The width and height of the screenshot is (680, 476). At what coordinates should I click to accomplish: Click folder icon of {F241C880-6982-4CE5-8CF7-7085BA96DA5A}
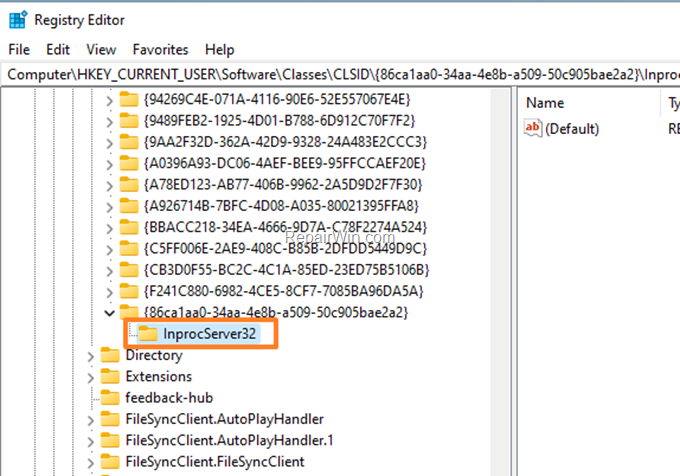129,291
